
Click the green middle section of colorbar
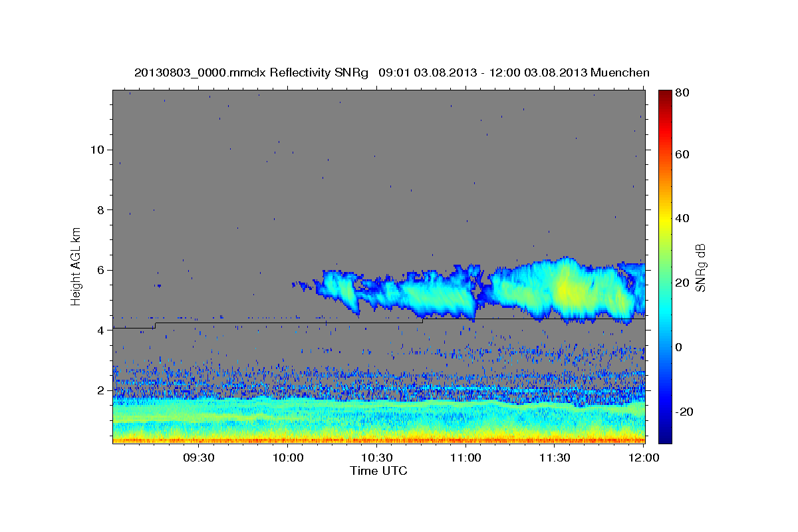tap(665, 266)
